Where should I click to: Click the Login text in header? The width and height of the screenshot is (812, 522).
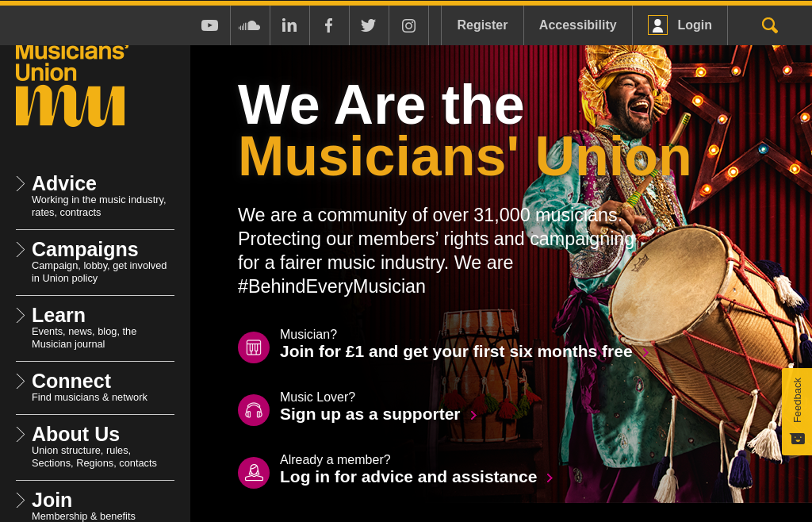695,25
